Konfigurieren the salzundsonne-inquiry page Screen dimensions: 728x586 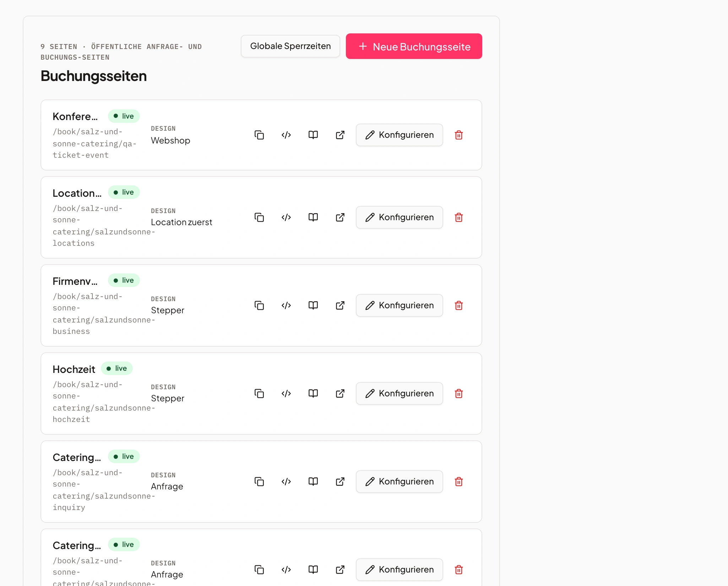coord(400,482)
